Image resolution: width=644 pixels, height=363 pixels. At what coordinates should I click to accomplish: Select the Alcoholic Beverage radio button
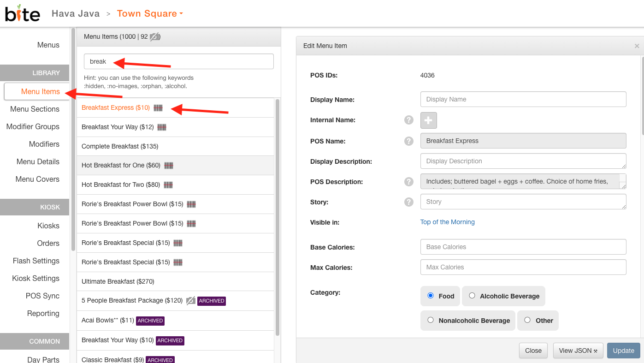[x=472, y=296]
